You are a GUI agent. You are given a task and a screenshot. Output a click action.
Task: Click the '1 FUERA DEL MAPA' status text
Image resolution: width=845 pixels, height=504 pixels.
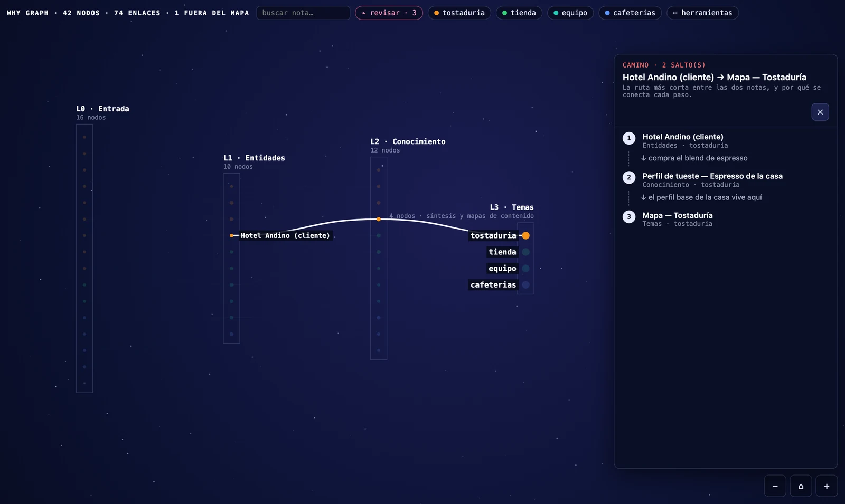212,13
